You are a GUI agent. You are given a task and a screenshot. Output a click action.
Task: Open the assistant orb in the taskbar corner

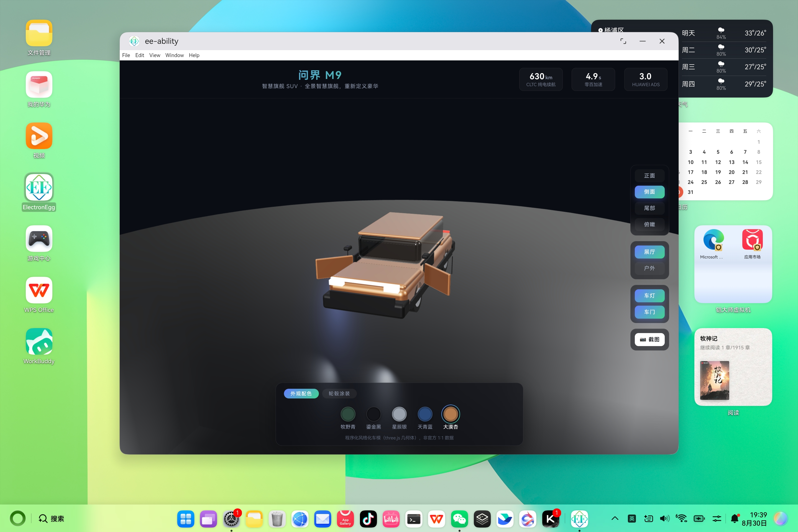click(x=781, y=518)
